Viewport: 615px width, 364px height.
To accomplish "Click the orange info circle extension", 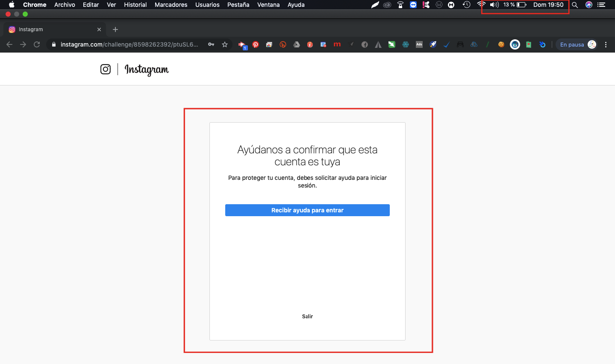I will click(x=310, y=44).
